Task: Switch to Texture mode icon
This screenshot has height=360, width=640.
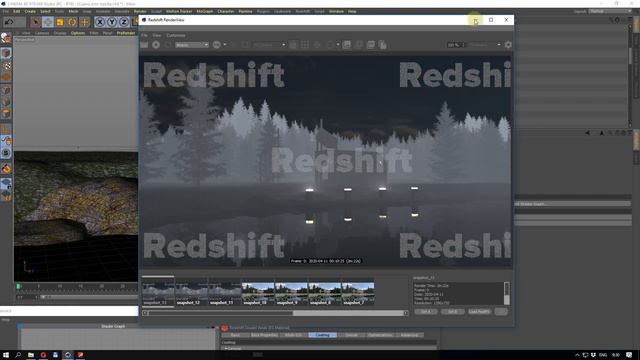Action: [x=6, y=66]
